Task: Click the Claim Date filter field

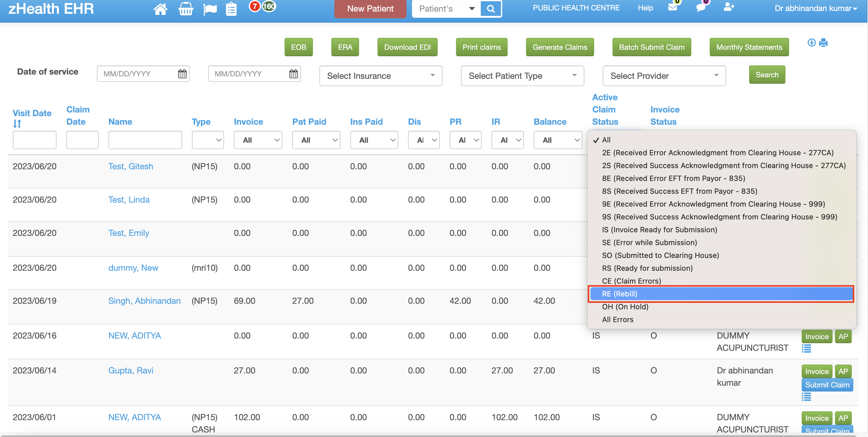Action: [82, 140]
